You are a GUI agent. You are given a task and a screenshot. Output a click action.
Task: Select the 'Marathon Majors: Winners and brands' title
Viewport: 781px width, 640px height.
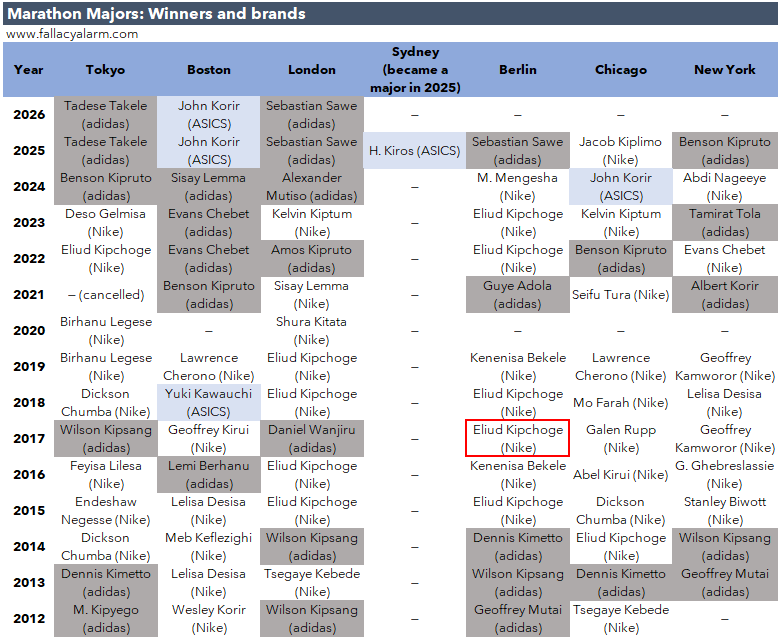point(156,13)
